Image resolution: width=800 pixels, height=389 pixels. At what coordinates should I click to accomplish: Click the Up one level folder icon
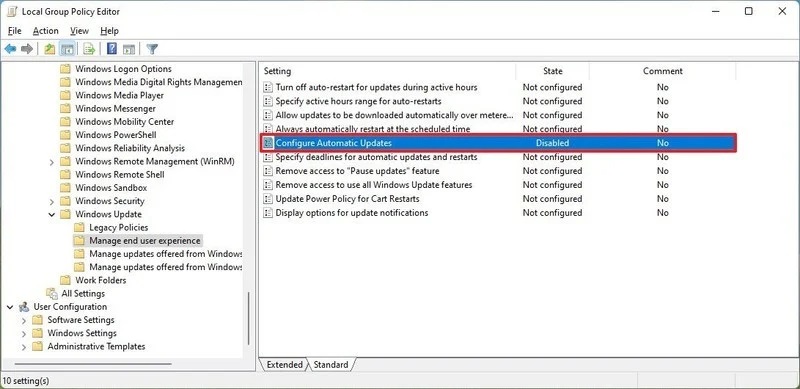tap(49, 49)
